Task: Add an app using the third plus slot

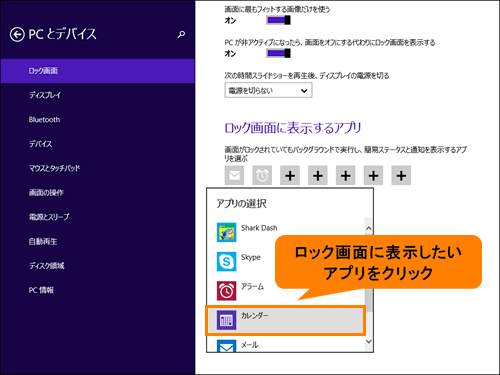Action: pyautogui.click(x=346, y=175)
